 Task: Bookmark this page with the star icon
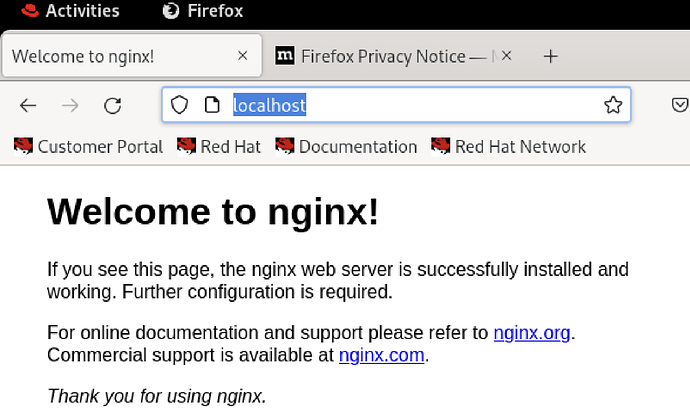[x=613, y=105]
